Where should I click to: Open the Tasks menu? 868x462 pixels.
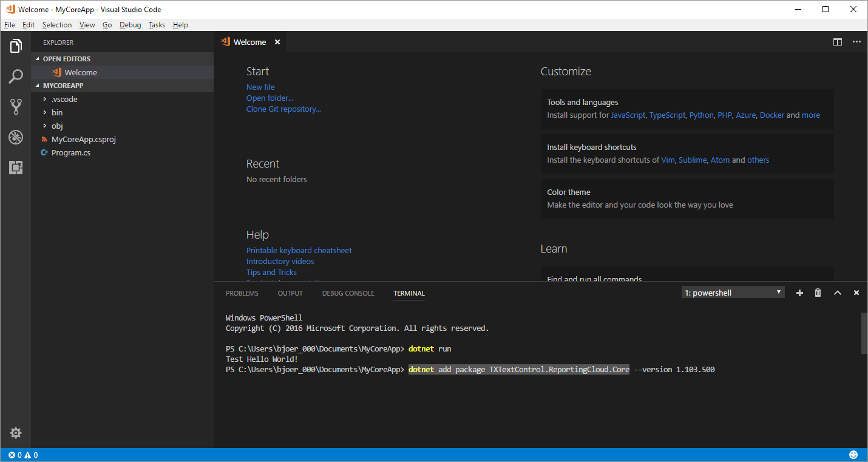[157, 25]
